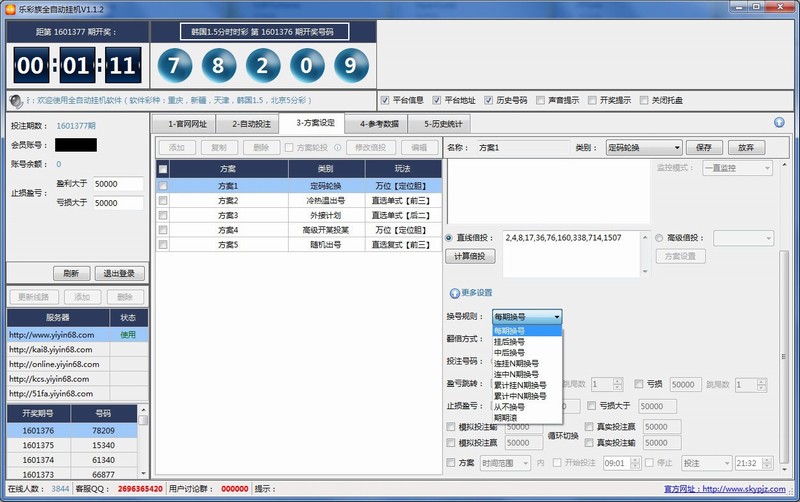Open the 2-自动投注 tab

(251, 124)
